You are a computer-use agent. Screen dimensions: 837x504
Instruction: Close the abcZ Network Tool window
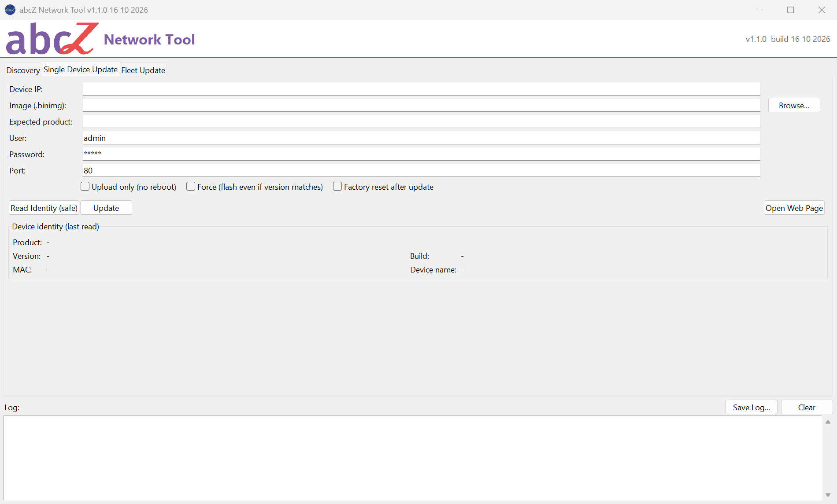point(822,10)
